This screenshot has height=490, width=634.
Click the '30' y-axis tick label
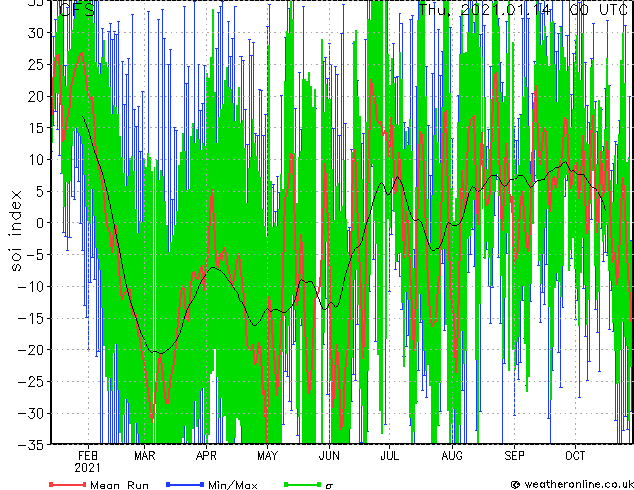pos(35,33)
